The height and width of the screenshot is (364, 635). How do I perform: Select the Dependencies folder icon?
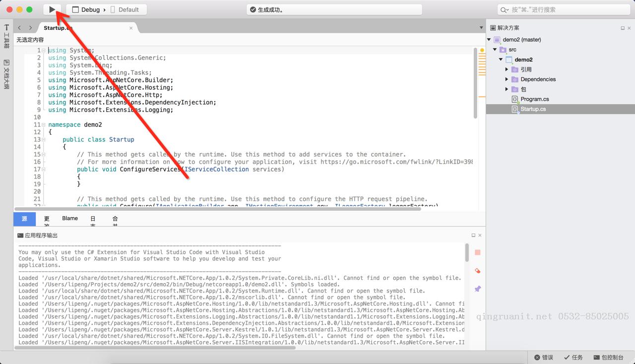(514, 79)
